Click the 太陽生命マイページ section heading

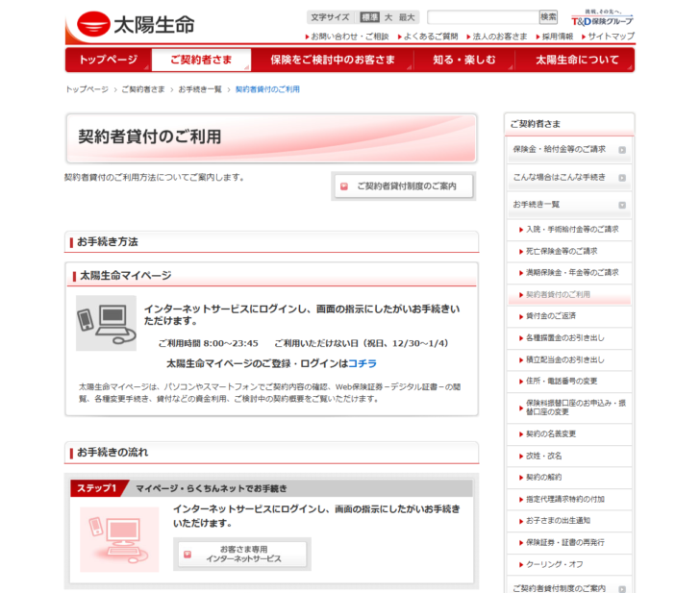(125, 276)
